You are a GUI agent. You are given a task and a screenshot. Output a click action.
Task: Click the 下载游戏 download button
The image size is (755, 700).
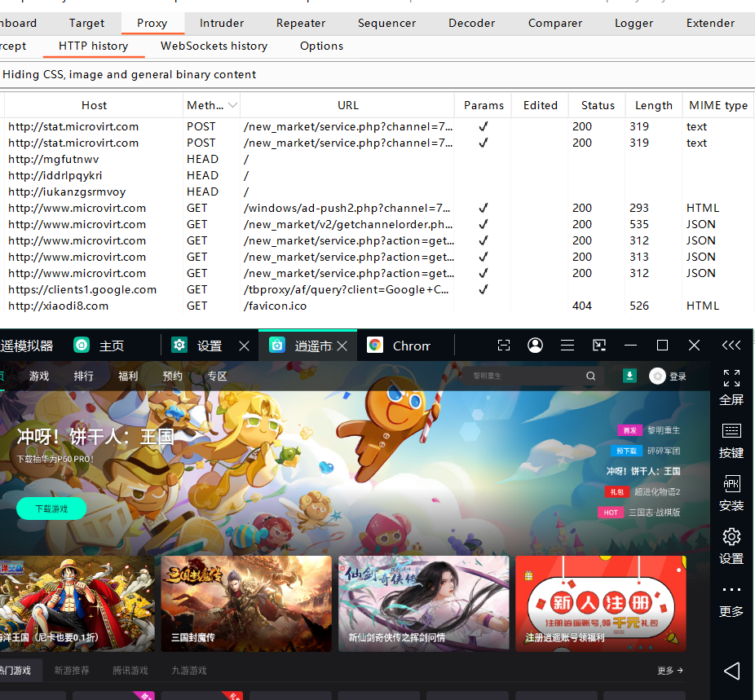coord(51,508)
